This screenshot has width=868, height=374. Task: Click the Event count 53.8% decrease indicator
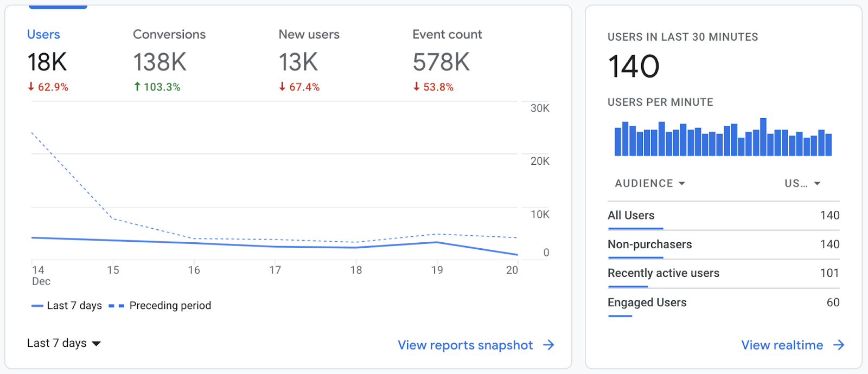[433, 87]
